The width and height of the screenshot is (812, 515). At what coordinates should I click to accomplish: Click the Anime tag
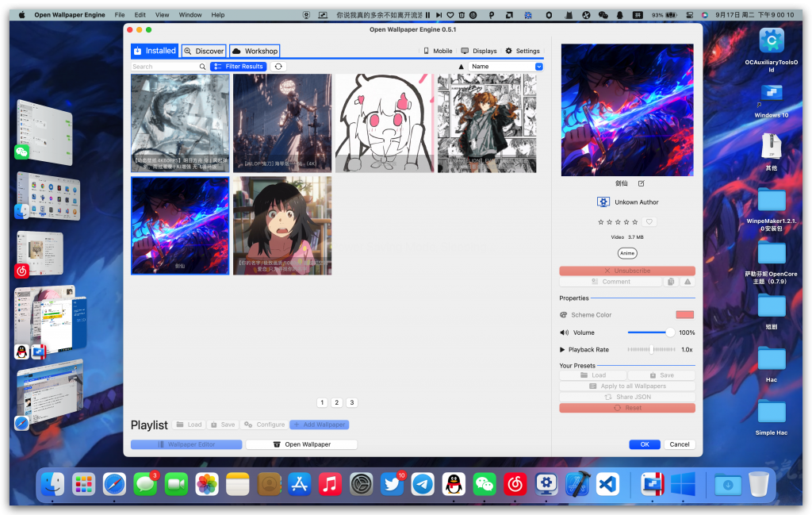[x=627, y=253]
